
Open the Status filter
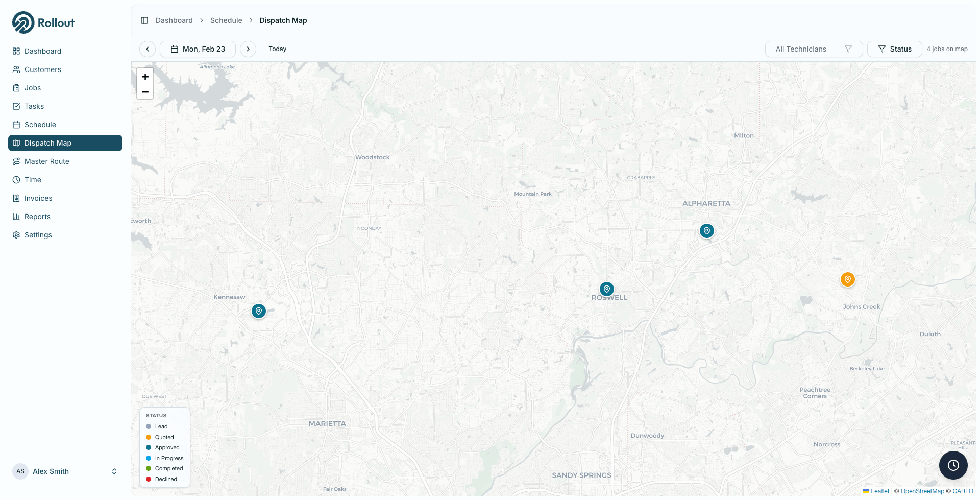[894, 49]
